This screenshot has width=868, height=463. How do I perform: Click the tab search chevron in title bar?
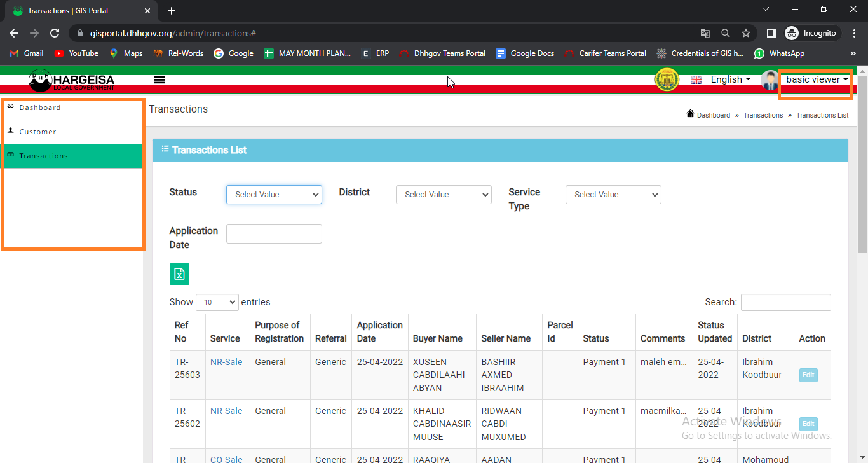point(766,10)
